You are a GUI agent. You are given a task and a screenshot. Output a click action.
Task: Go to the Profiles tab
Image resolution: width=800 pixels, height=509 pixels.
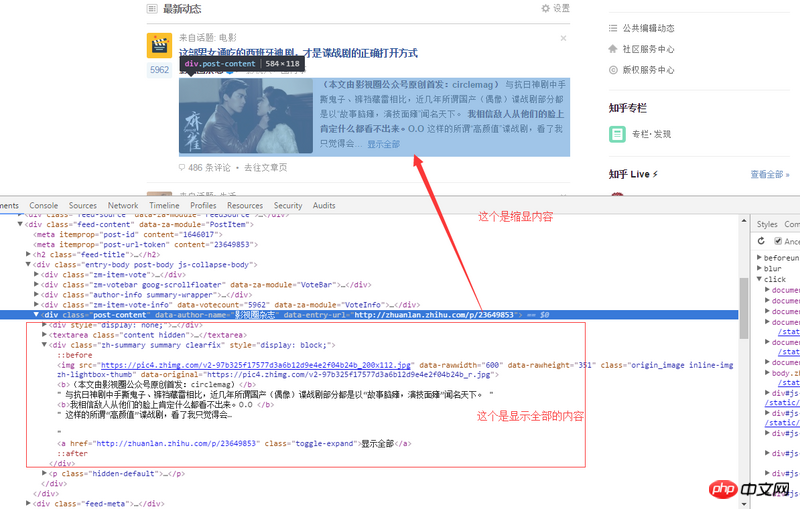[203, 206]
